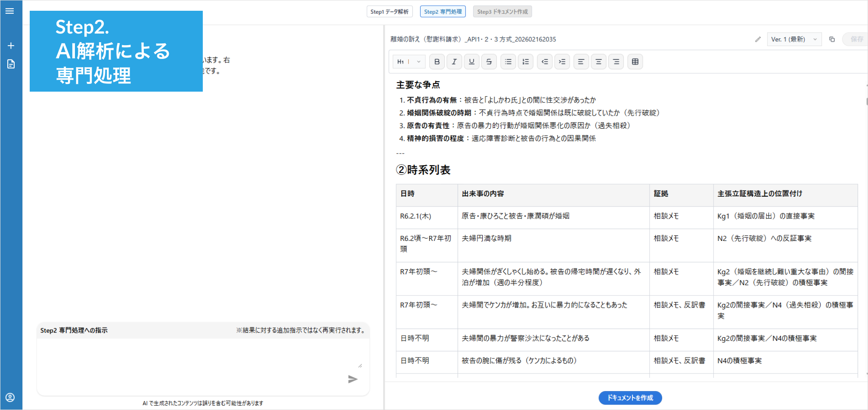Toggle strikethrough formatting

[x=489, y=62]
